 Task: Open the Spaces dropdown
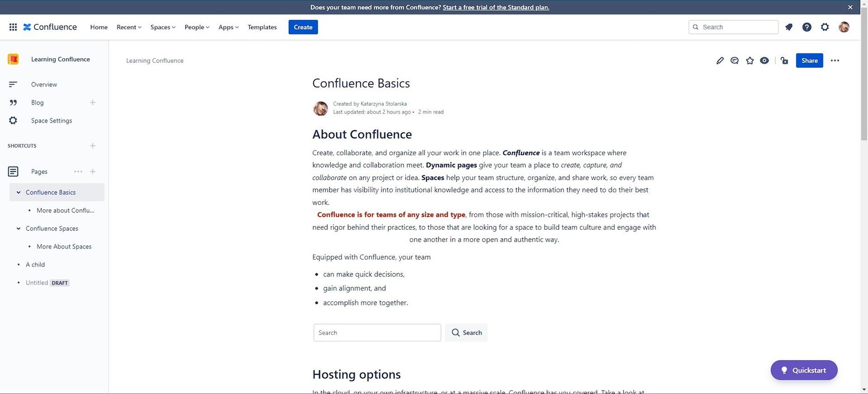tap(163, 27)
